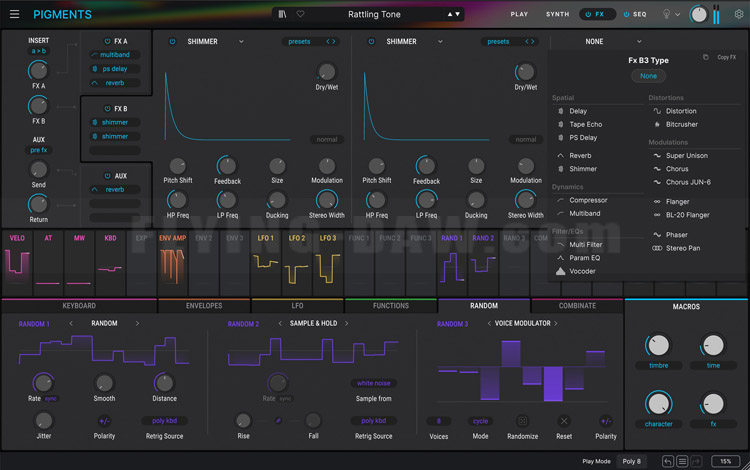
Task: Open the settings gear icon
Action: point(739,14)
